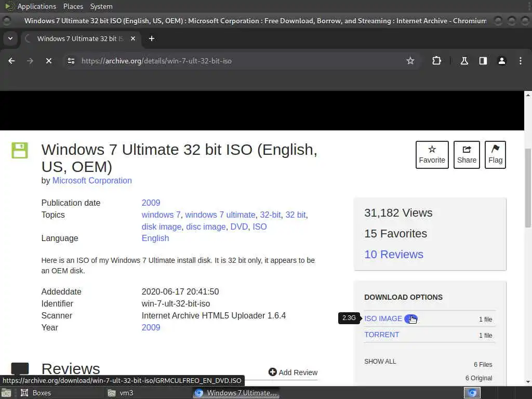Click the Share button
Screen dimensions: 532x399
pos(467,155)
